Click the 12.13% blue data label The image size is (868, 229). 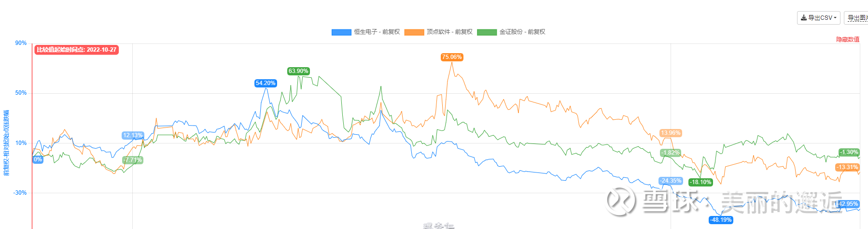pos(133,135)
